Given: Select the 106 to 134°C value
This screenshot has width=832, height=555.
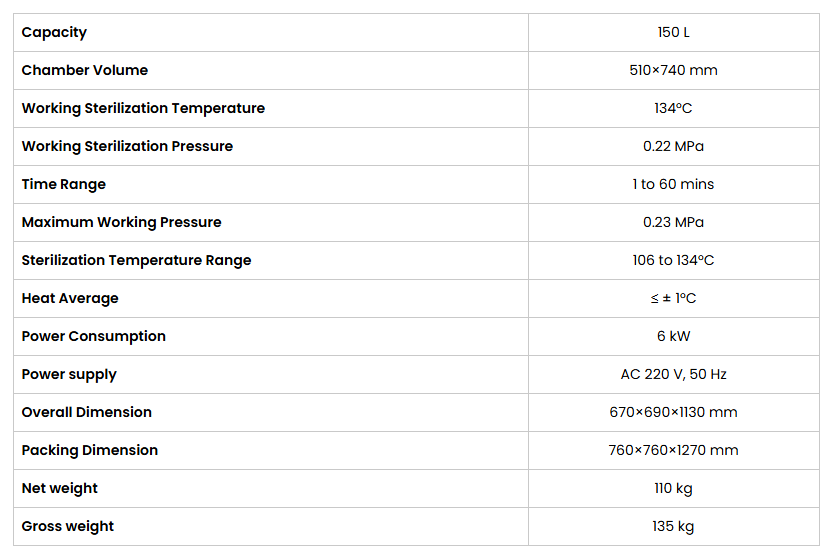Looking at the screenshot, I should click(673, 261).
